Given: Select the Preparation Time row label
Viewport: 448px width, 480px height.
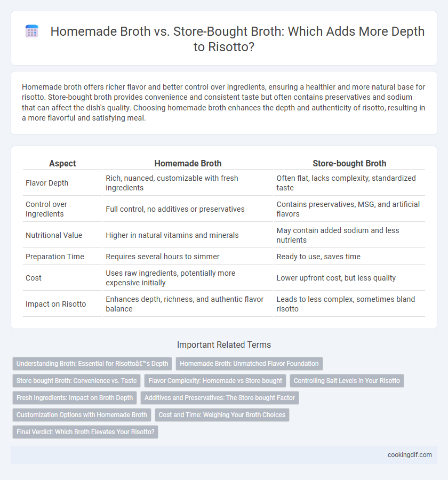Looking at the screenshot, I should pos(55,257).
